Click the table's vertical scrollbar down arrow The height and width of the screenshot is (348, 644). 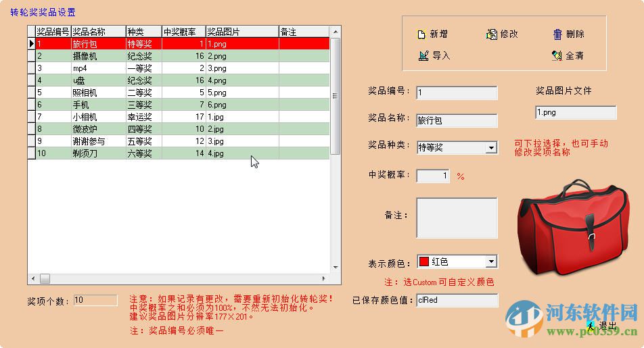point(336,268)
